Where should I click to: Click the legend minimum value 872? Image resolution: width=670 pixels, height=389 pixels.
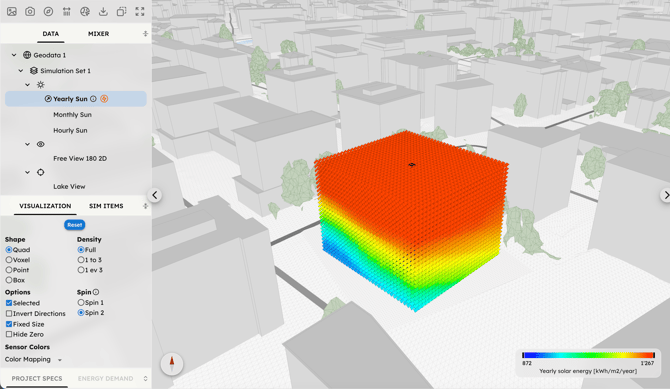527,363
